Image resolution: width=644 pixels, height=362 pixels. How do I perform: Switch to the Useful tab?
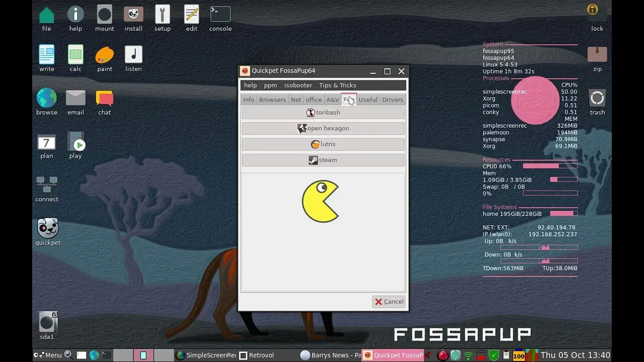pos(368,100)
